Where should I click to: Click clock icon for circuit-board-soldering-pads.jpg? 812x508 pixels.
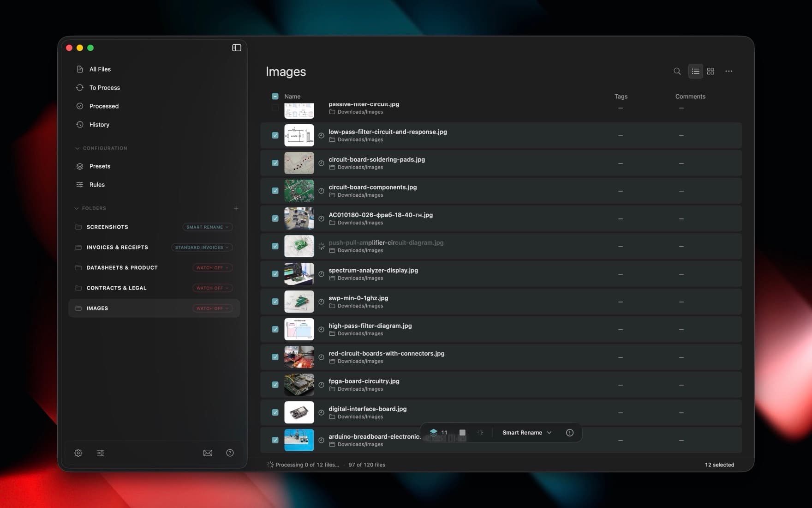point(322,163)
